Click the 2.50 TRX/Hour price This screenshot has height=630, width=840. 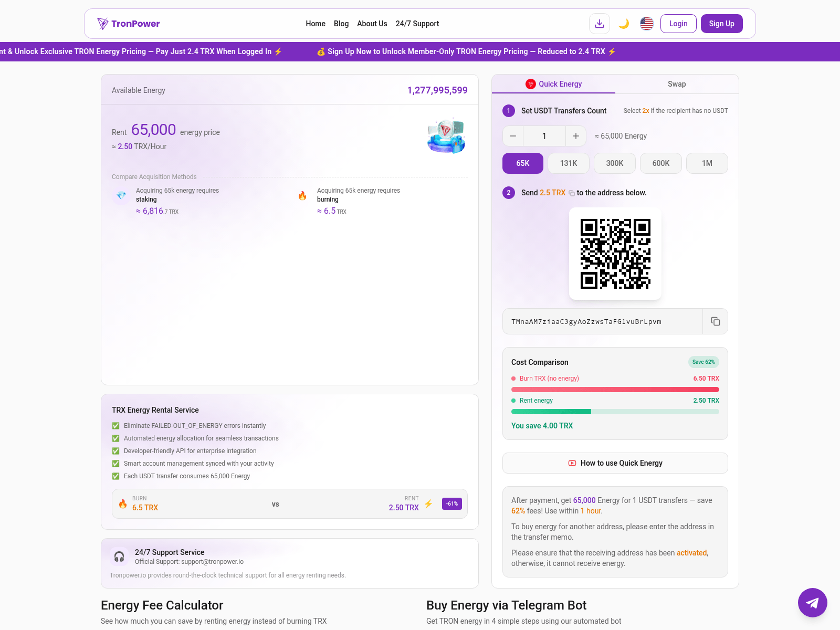coord(139,146)
